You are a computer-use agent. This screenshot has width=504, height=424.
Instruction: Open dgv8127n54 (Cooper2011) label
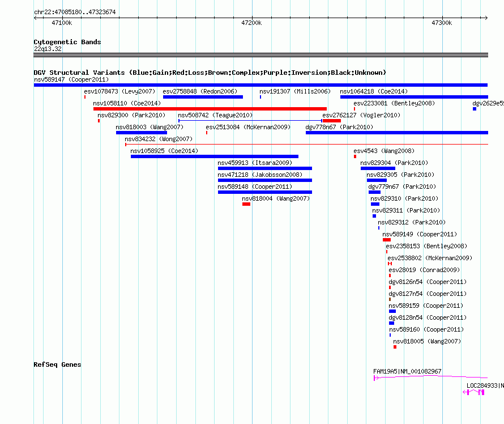[428, 294]
